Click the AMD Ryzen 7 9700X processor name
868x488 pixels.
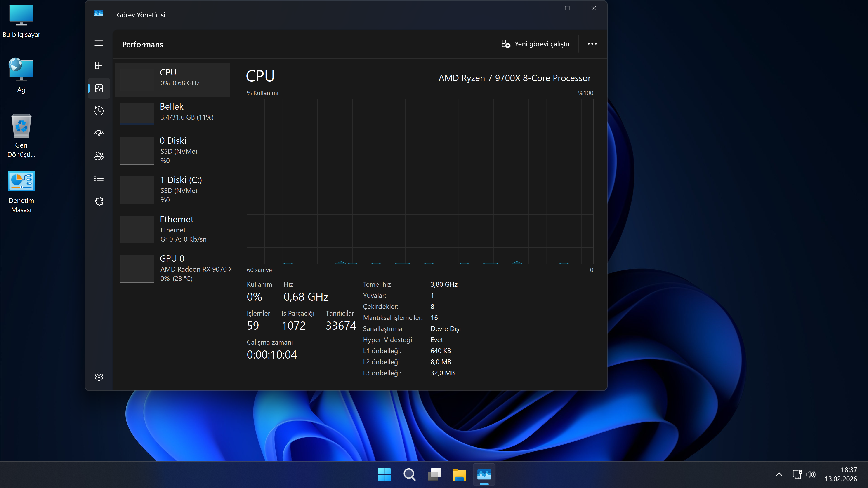click(x=514, y=78)
